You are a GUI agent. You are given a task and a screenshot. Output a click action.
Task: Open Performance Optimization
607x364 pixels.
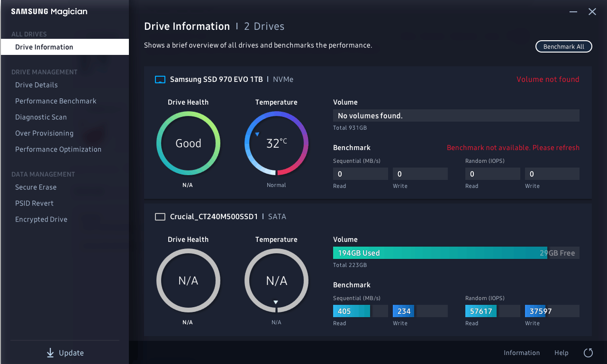coord(58,150)
